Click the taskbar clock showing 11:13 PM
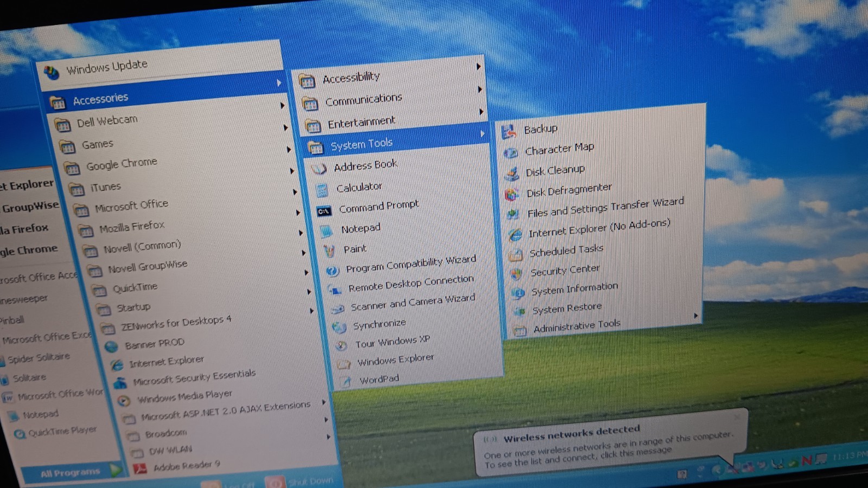Viewport: 868px width, 488px height. [x=850, y=456]
